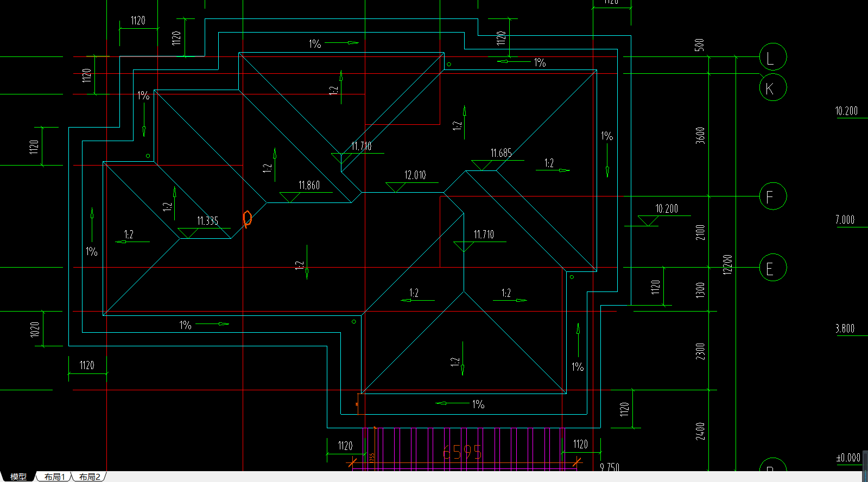Click the 12.010 ridge elevation label
Screen dimensions: 868x482
tap(415, 175)
